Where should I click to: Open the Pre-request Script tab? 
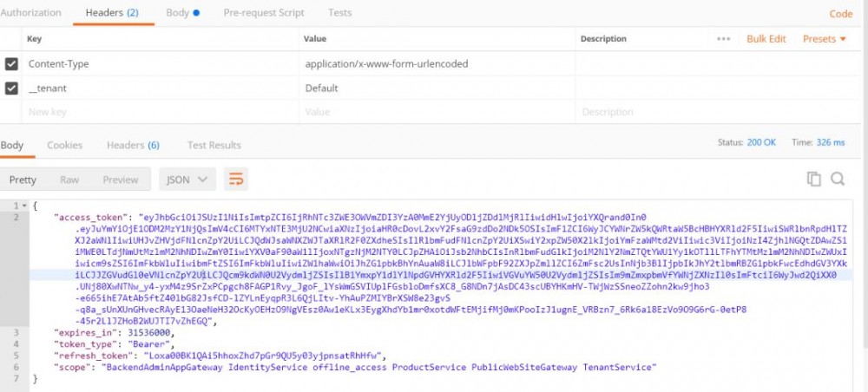[264, 13]
